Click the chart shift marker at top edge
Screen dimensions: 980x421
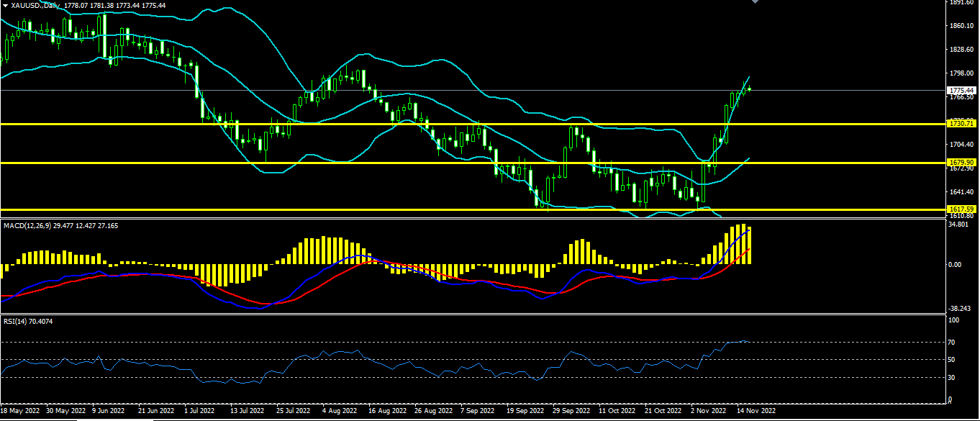click(x=754, y=2)
